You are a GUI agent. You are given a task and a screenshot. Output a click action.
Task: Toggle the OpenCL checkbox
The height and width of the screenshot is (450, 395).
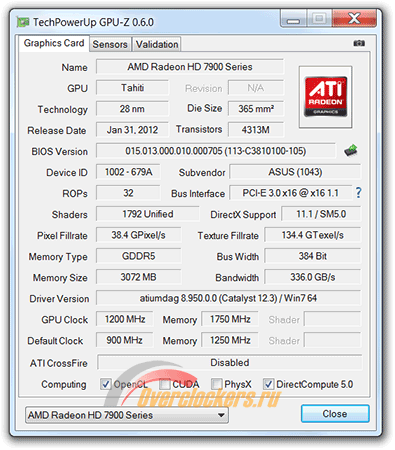(105, 384)
